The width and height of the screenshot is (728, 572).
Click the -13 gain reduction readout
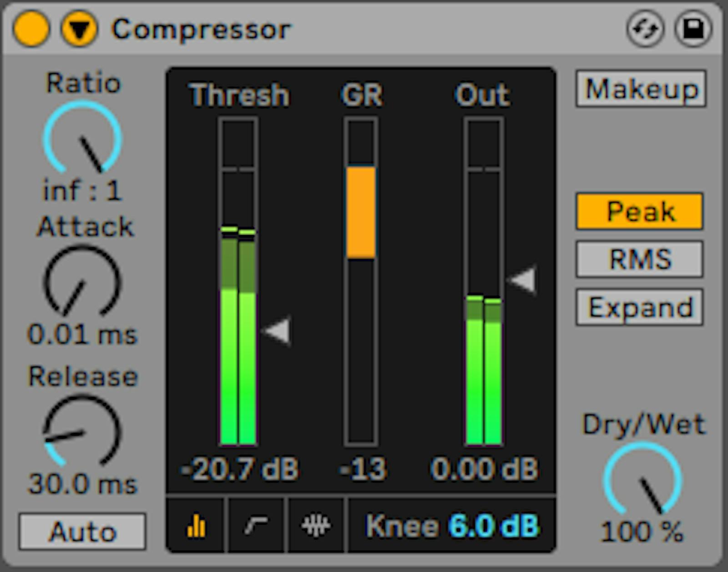(x=363, y=469)
